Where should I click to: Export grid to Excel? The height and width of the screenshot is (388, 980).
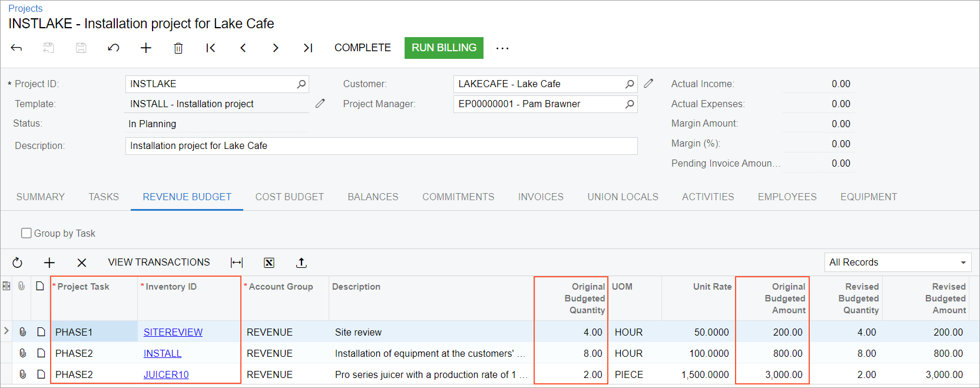(269, 263)
